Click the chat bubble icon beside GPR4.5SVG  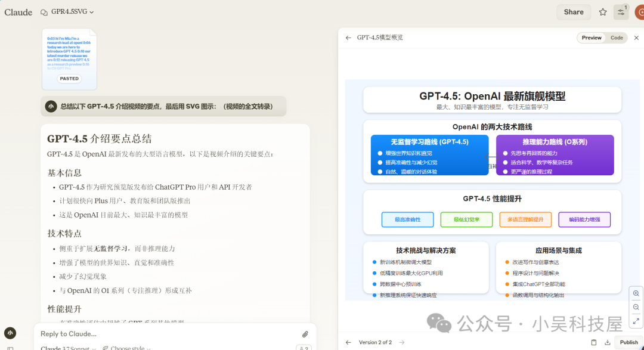pos(44,13)
